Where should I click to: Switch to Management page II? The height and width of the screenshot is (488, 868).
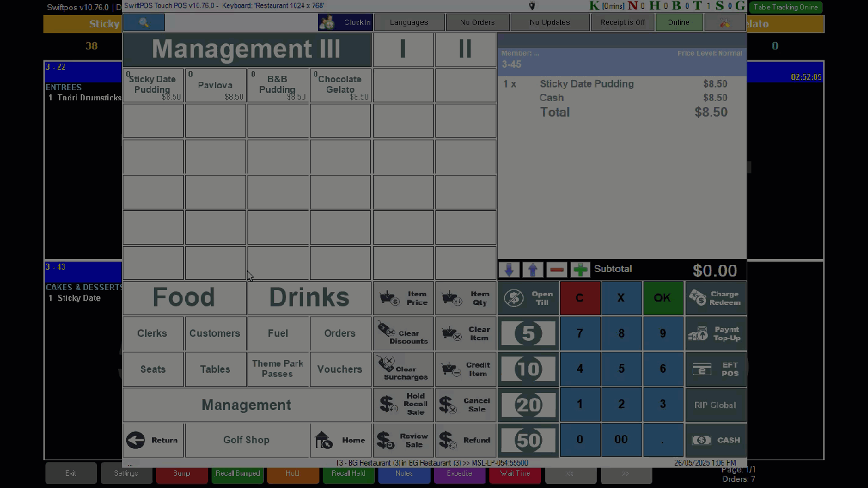pyautogui.click(x=465, y=49)
